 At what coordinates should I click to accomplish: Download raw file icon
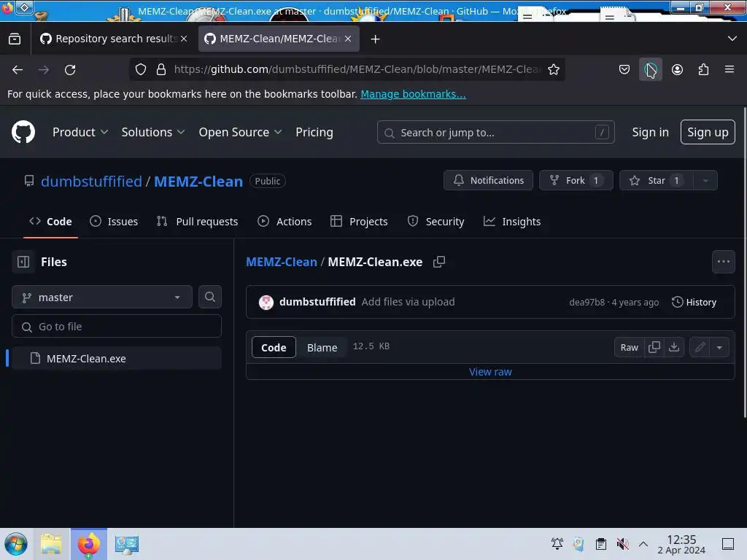pos(674,347)
